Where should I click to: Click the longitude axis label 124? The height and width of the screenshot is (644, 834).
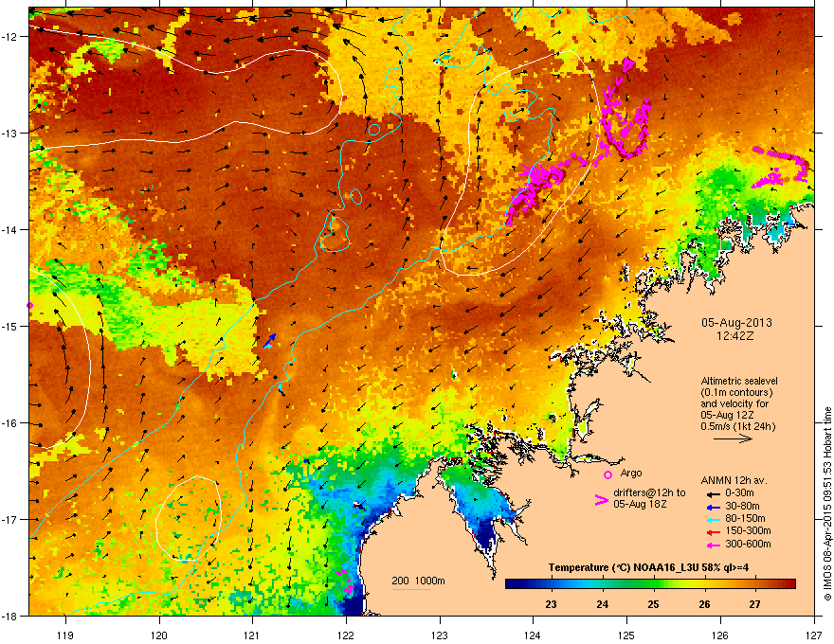pos(533,635)
